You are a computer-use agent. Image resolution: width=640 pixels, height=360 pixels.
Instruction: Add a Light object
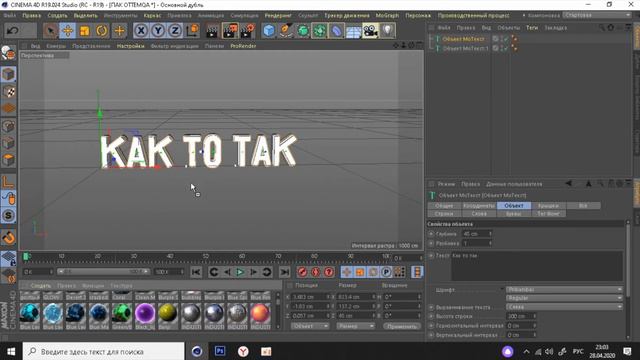pos(387,31)
